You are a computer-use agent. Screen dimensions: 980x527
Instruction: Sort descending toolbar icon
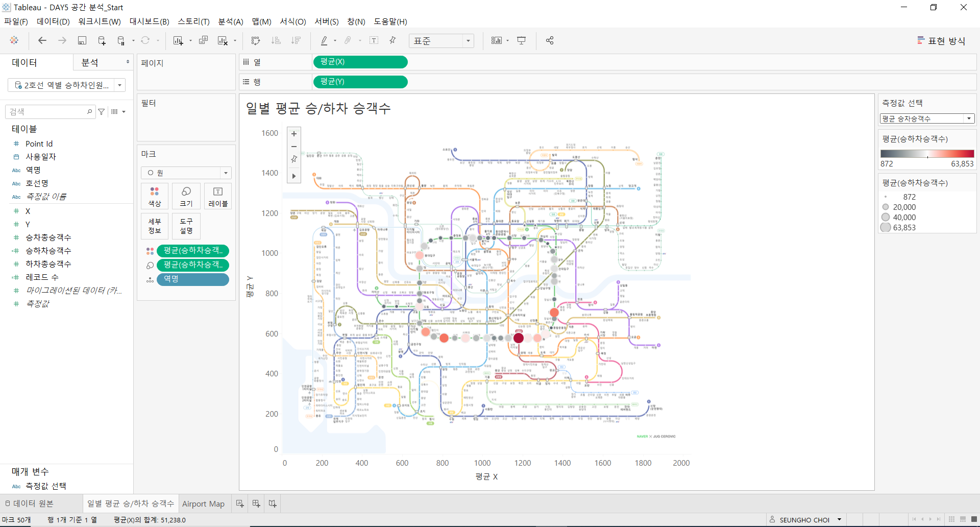296,40
